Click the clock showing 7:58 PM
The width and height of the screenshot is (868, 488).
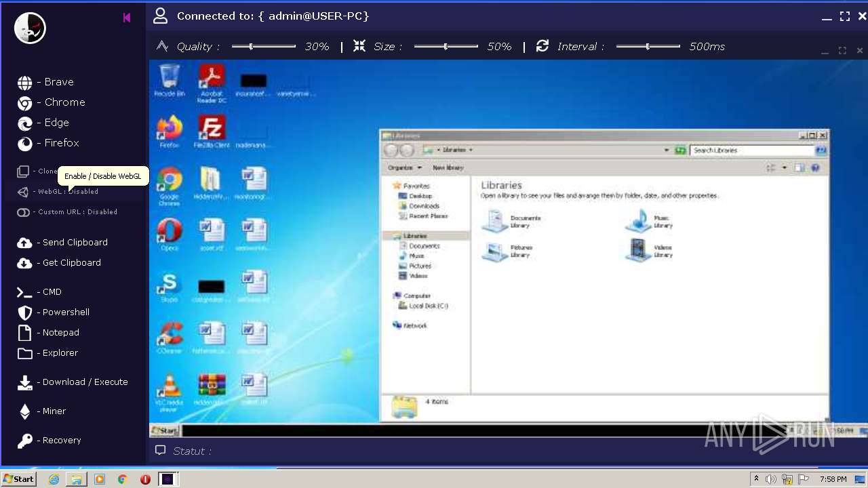click(x=833, y=479)
